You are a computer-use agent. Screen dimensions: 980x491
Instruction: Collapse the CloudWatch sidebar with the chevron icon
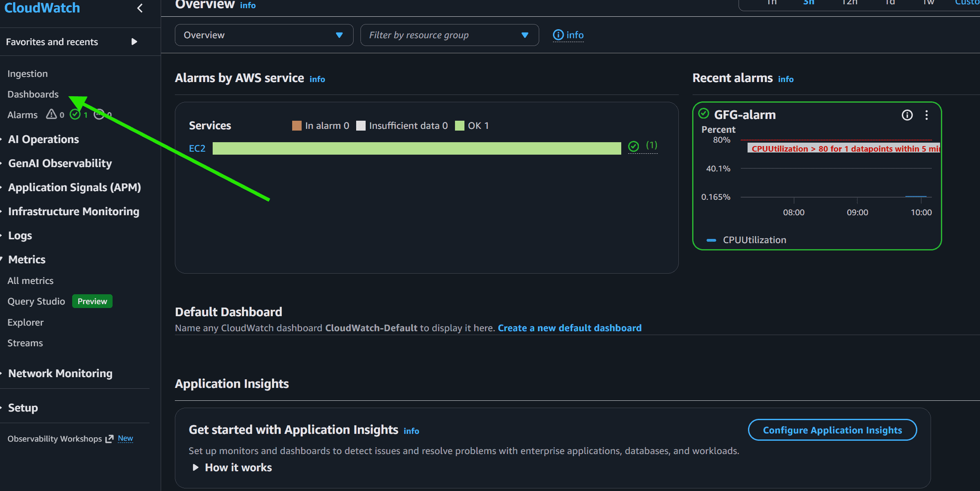[x=140, y=8]
